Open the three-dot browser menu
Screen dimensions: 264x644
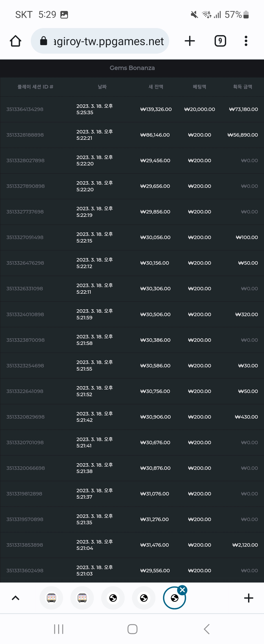(x=246, y=41)
